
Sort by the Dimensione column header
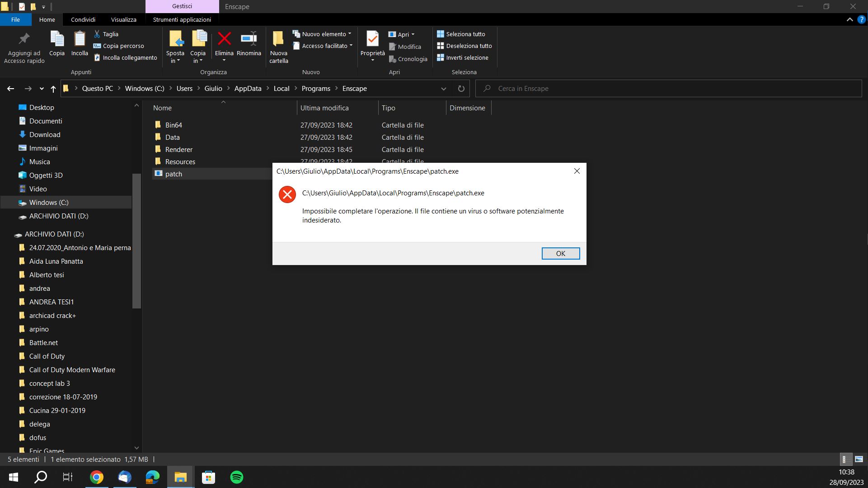point(468,108)
